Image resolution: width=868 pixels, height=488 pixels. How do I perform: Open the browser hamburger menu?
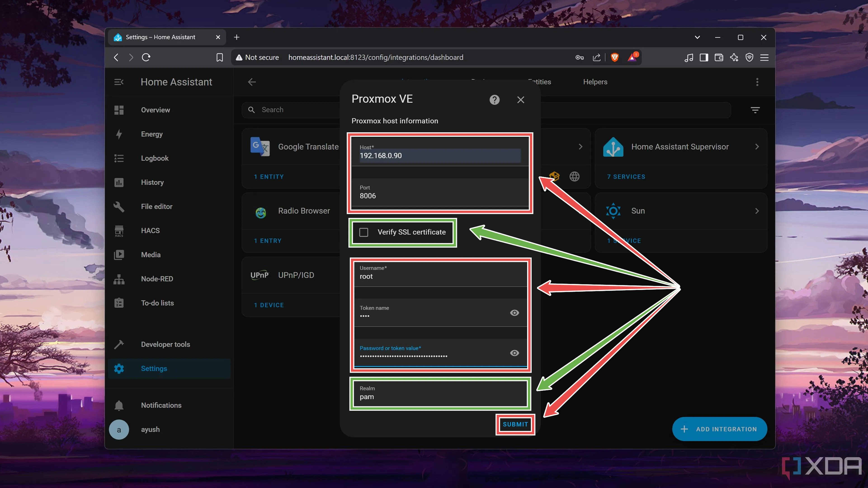click(x=764, y=57)
